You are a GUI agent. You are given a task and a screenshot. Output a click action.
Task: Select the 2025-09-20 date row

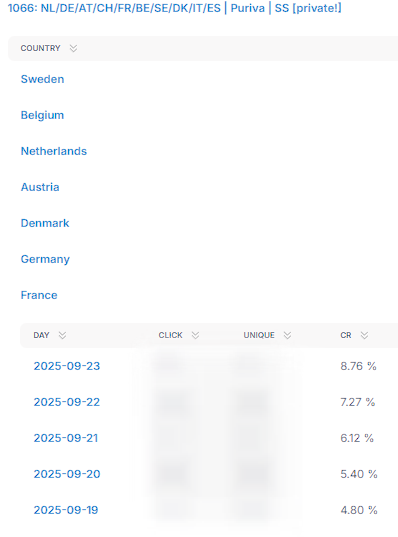[x=67, y=474]
